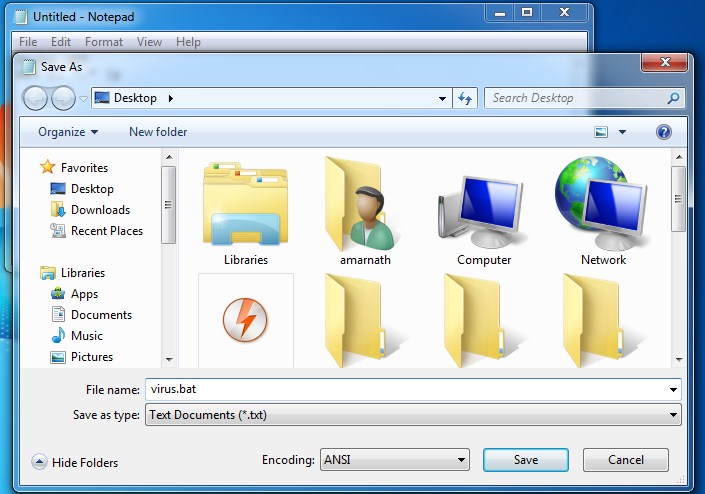Collapse the pane with Hide Folders
This screenshot has height=494, width=705.
[x=75, y=462]
